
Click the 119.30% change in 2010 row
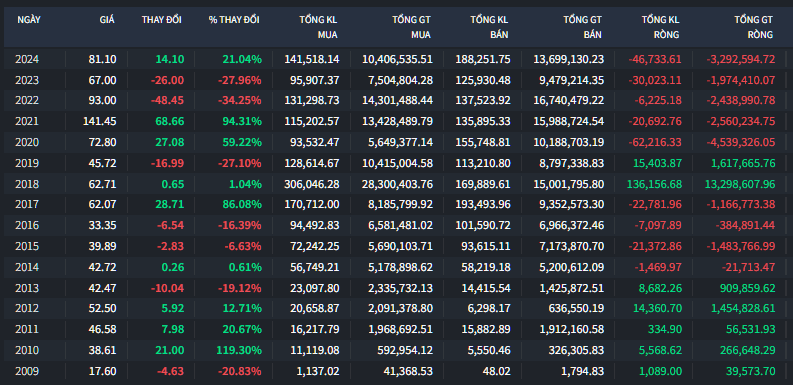tap(242, 350)
